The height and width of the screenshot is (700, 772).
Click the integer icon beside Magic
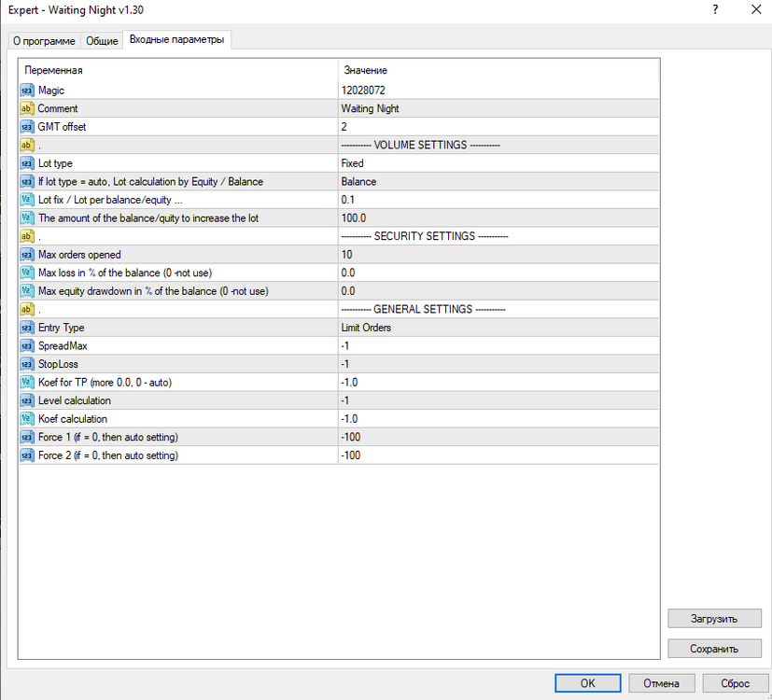coord(27,91)
